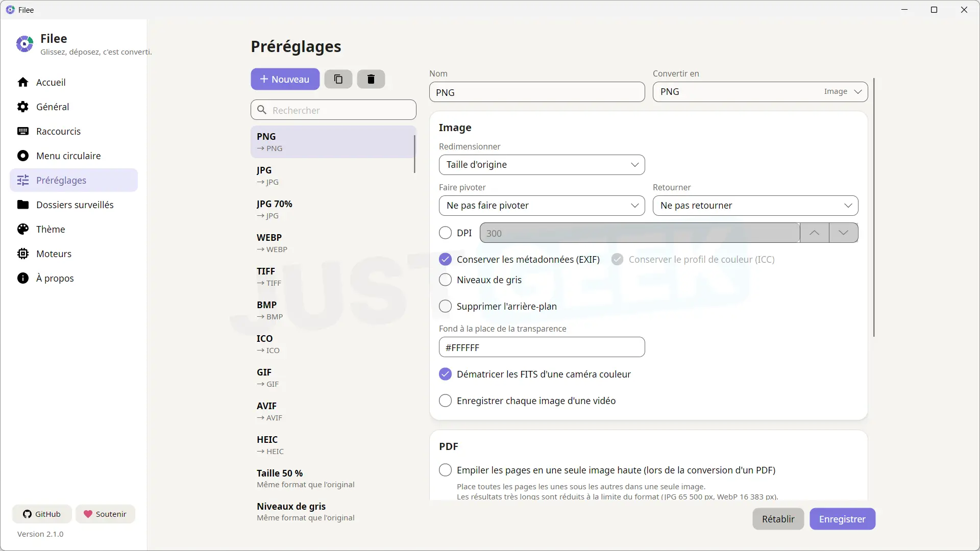Image resolution: width=980 pixels, height=551 pixels.
Task: Enable Enregistrer chaque image d'une vidéo
Action: click(445, 400)
